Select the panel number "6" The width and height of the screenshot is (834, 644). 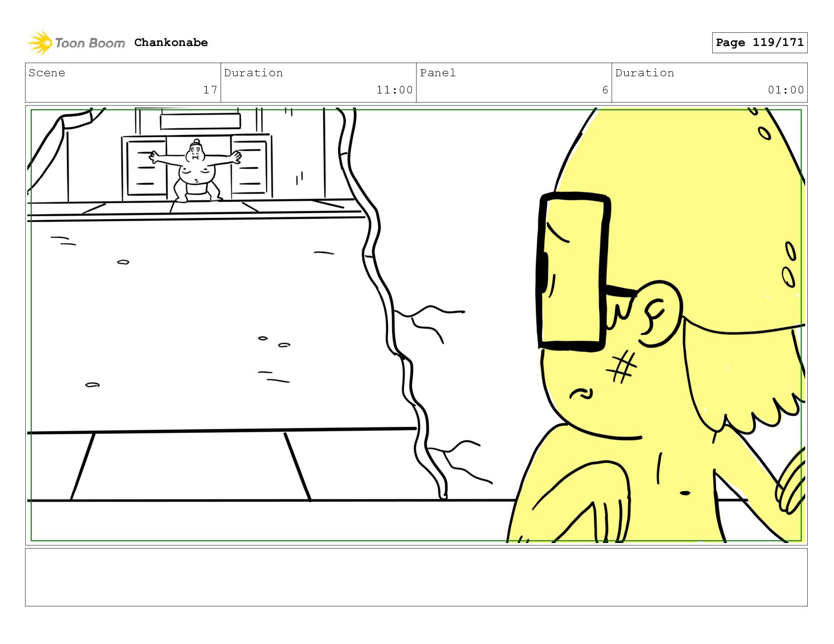coord(605,90)
